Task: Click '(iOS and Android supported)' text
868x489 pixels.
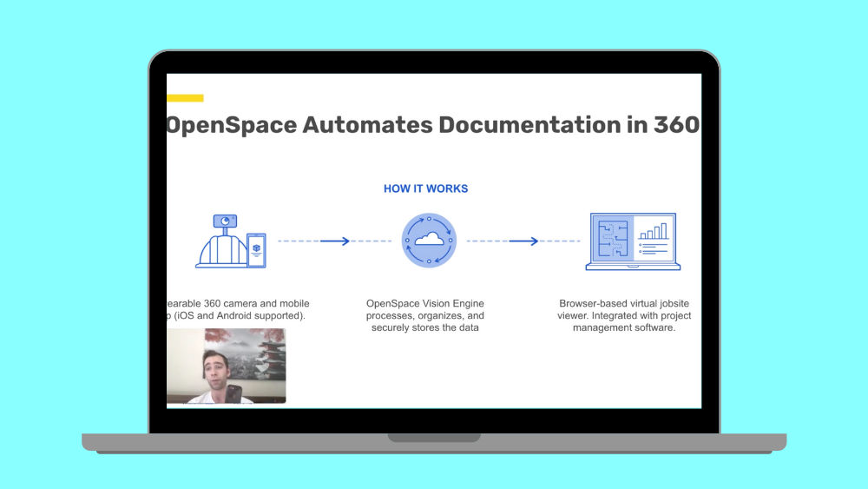Action: click(x=240, y=315)
